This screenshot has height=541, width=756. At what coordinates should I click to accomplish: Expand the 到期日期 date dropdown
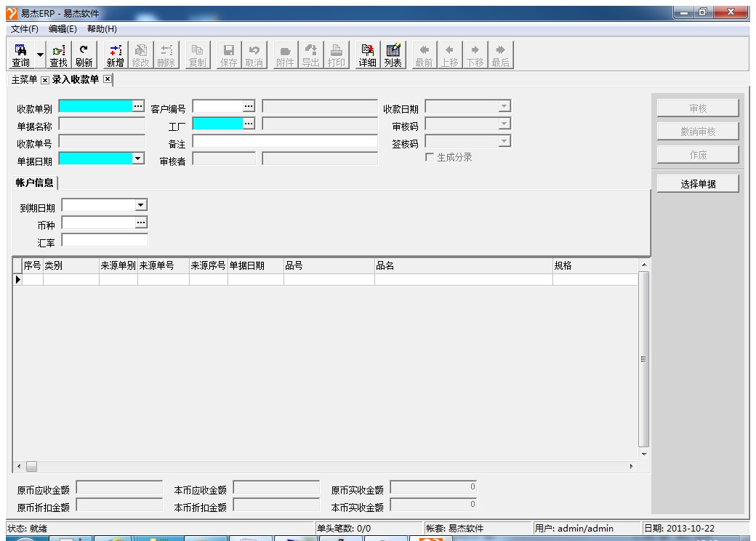pos(142,206)
